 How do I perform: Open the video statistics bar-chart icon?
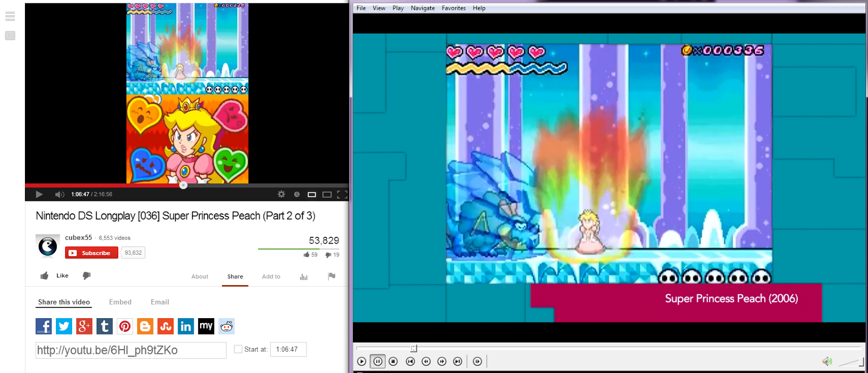303,277
